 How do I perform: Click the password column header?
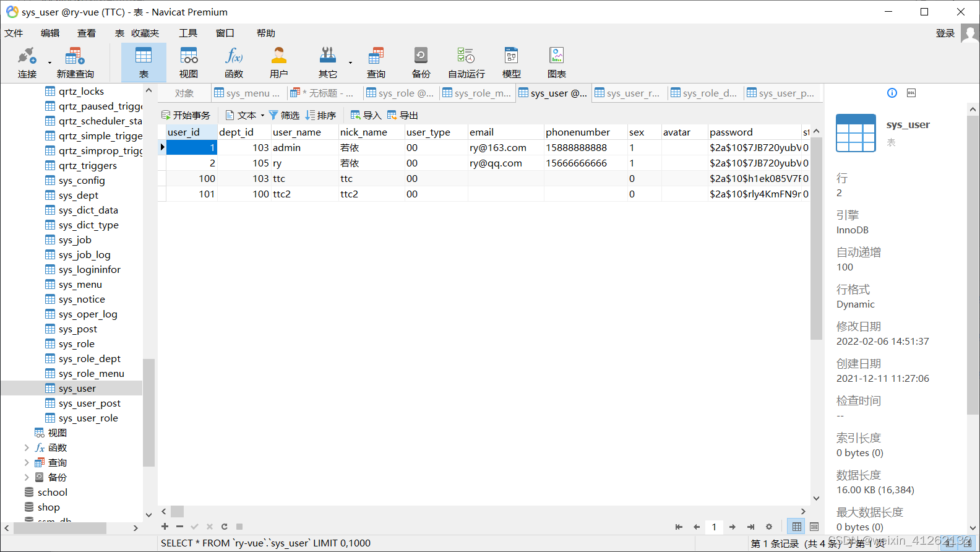[754, 132]
